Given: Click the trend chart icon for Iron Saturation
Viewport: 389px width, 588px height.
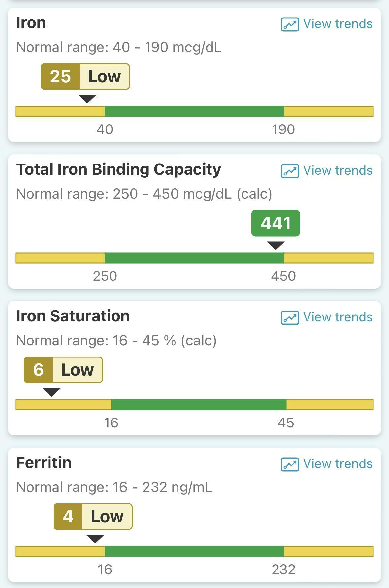Looking at the screenshot, I should 290,318.
